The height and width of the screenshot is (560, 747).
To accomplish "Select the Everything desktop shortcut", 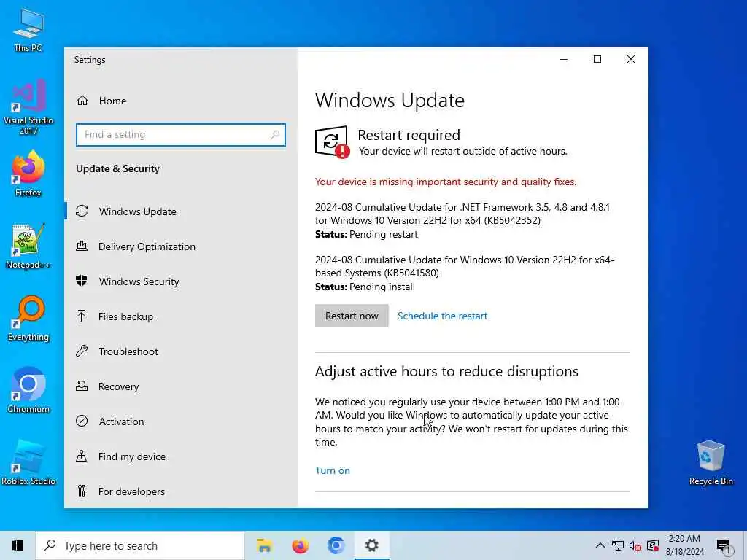I will pos(28,319).
